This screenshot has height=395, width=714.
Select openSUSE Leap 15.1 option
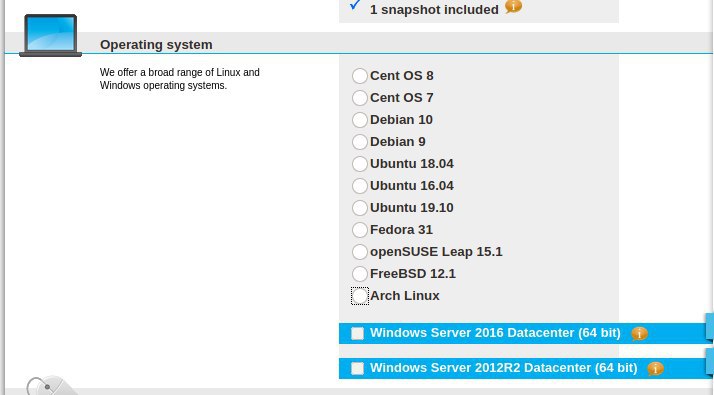coord(359,251)
